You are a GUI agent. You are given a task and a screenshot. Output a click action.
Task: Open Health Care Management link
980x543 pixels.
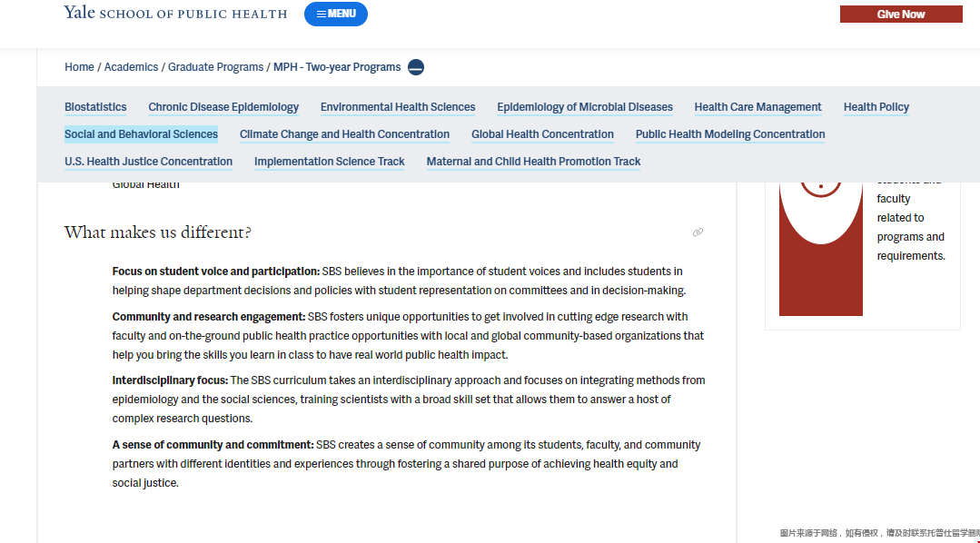[x=757, y=107]
